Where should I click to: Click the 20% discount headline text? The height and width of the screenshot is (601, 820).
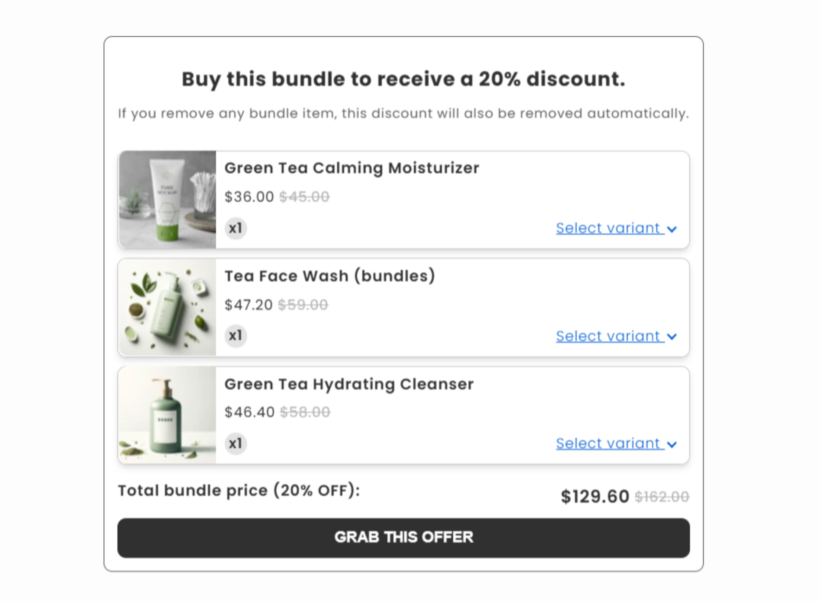click(403, 79)
